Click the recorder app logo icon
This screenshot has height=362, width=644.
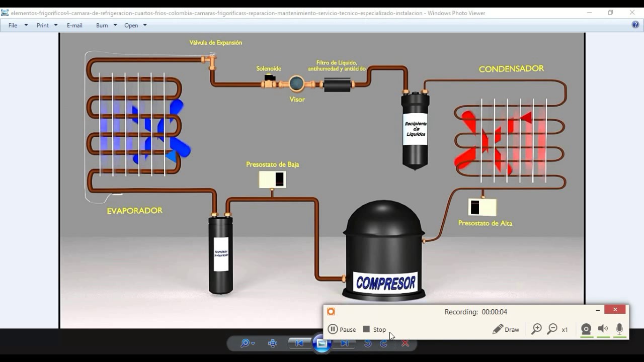click(x=331, y=312)
